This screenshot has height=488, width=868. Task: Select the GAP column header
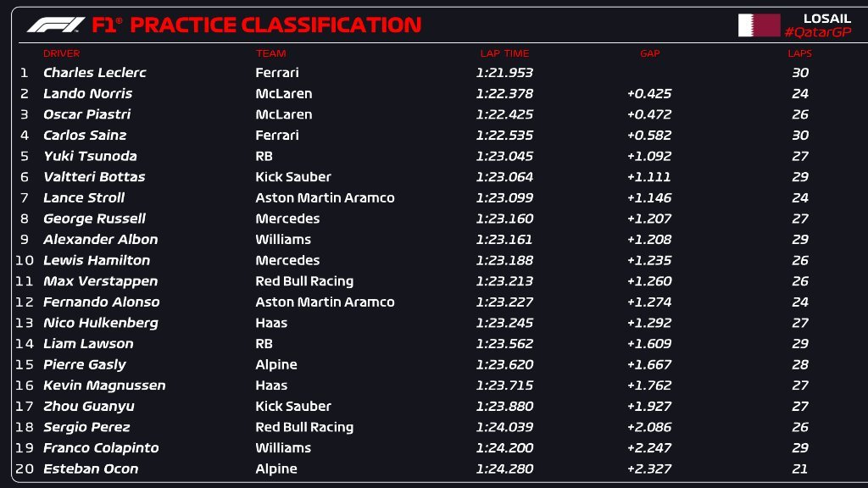[649, 53]
